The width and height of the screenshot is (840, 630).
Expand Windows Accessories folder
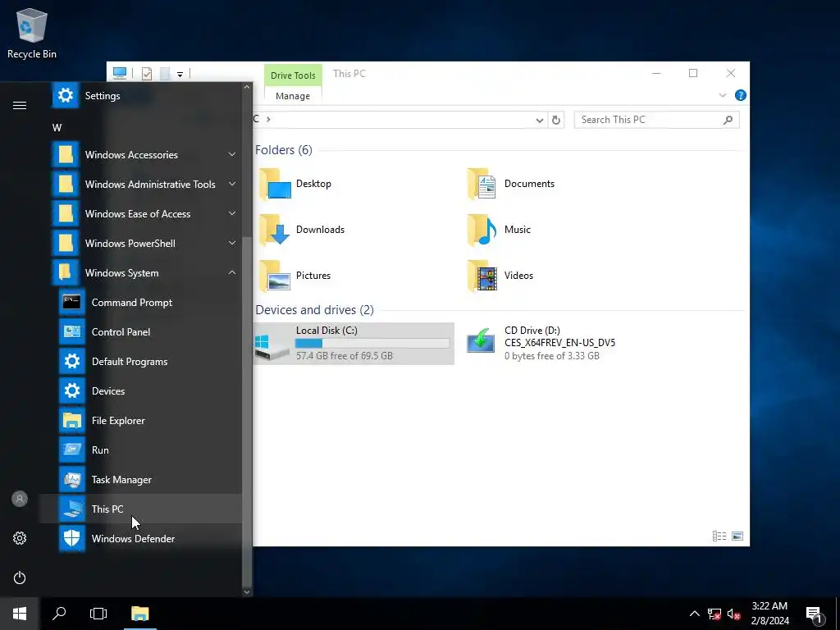tap(140, 154)
